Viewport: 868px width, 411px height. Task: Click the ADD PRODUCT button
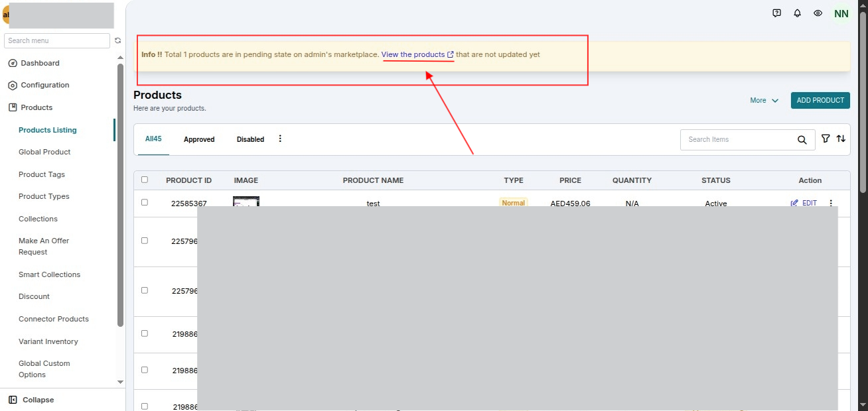point(820,101)
